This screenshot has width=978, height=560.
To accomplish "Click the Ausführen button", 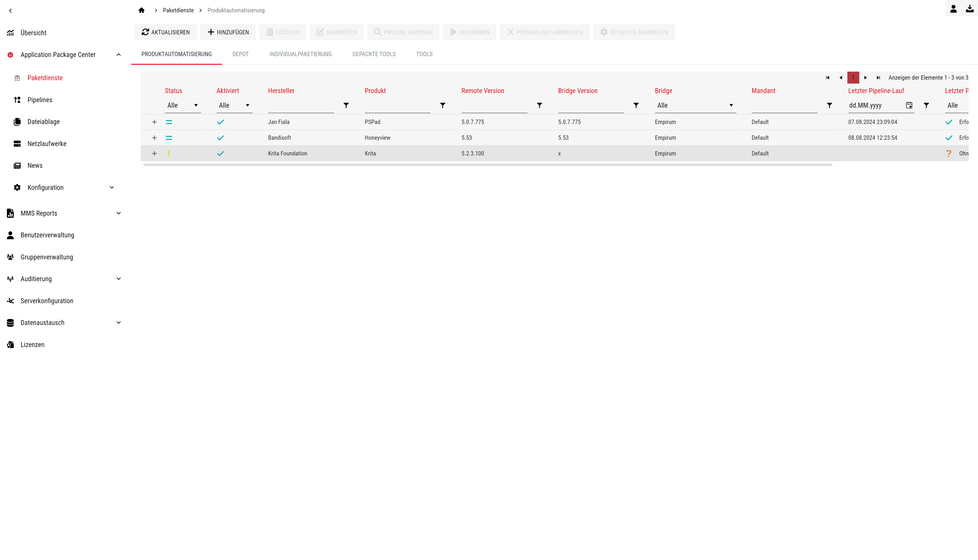I will [470, 32].
